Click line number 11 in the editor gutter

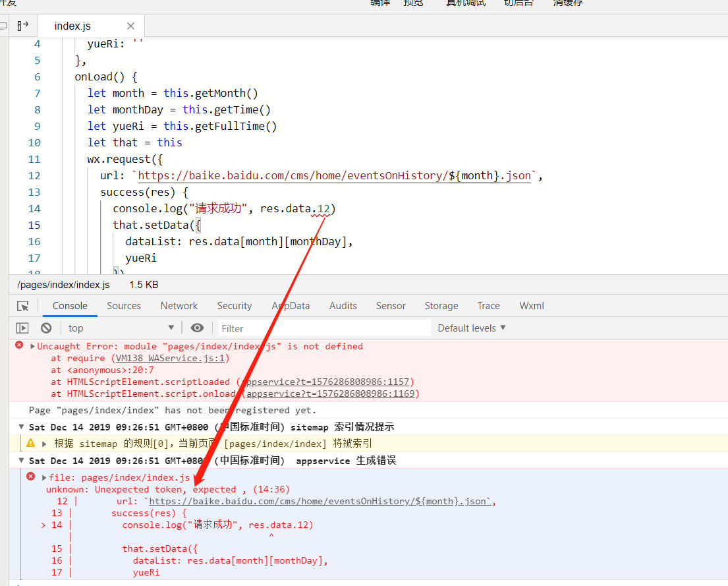point(34,160)
